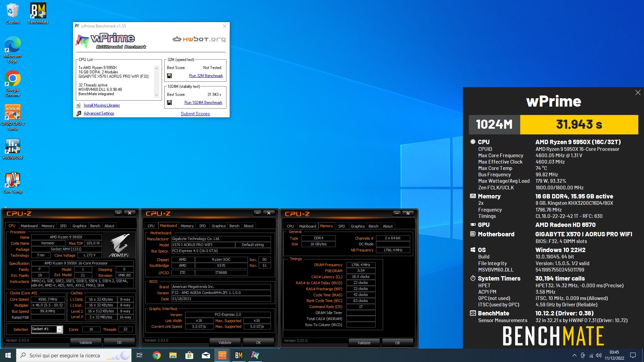Open the Cestino recycle bin desktop icon
The height and width of the screenshot is (362, 644).
[13, 13]
